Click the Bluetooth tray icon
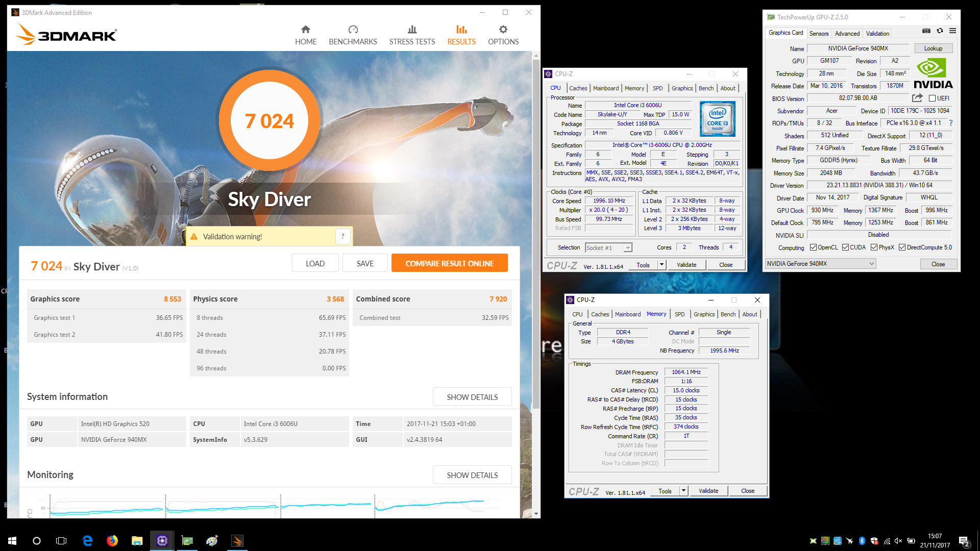This screenshot has height=551, width=980. point(862,541)
